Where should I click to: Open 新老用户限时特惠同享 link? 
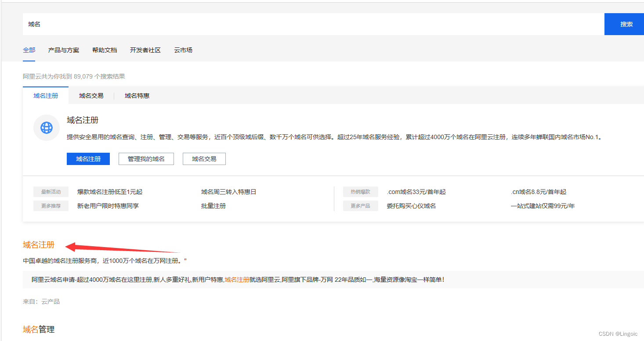click(108, 205)
